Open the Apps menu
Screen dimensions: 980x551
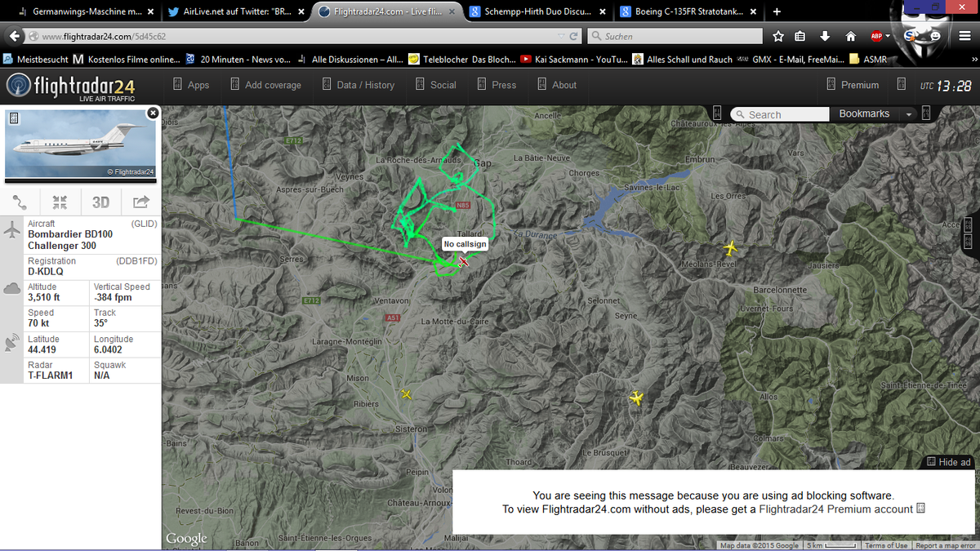[x=191, y=85]
